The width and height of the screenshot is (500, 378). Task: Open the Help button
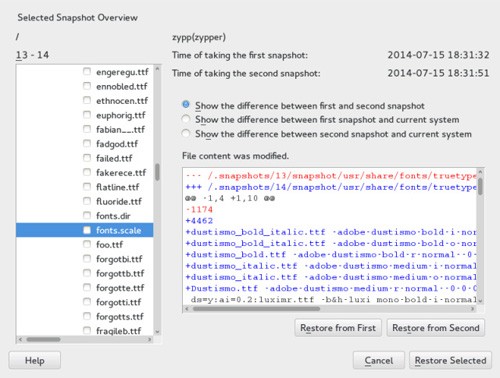pos(35,360)
